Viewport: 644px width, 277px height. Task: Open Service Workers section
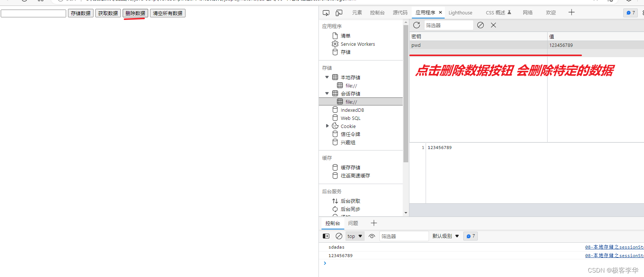tap(358, 44)
